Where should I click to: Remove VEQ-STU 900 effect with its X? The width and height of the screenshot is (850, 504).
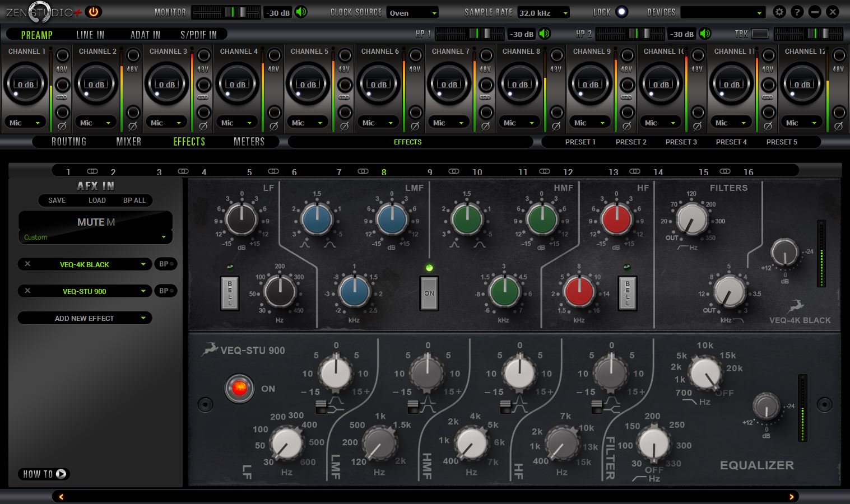[27, 291]
